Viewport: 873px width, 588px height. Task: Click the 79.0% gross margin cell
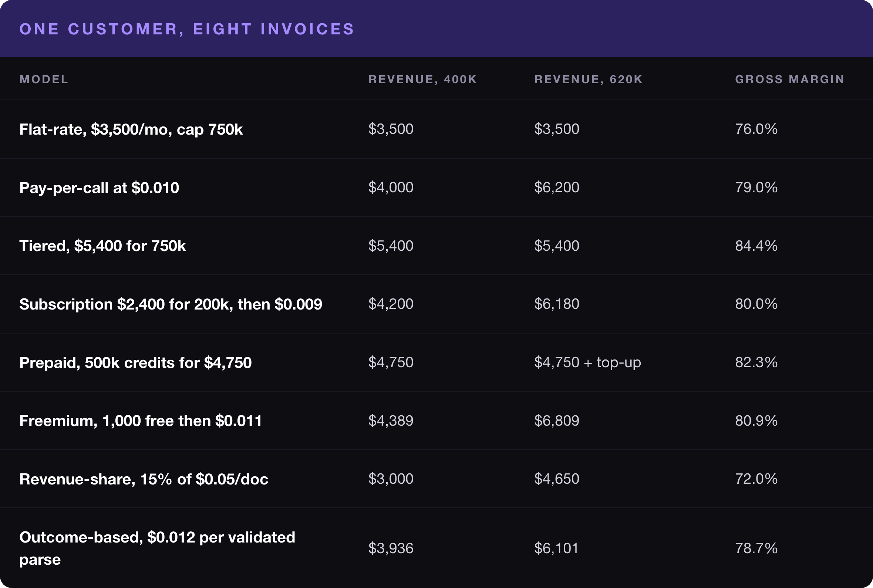(x=756, y=187)
